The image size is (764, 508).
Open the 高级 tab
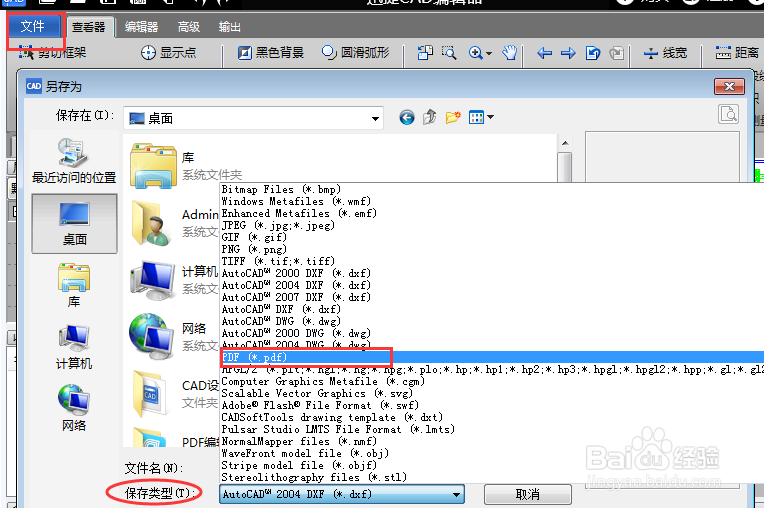(x=189, y=27)
